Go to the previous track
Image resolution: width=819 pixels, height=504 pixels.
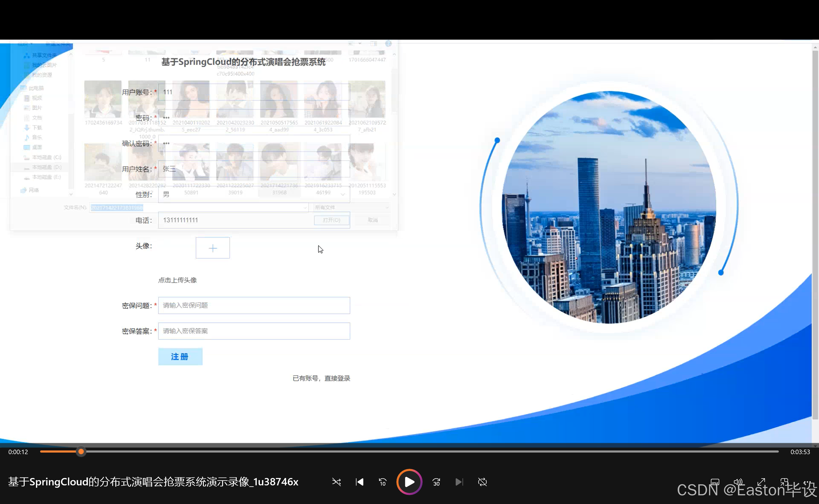359,482
